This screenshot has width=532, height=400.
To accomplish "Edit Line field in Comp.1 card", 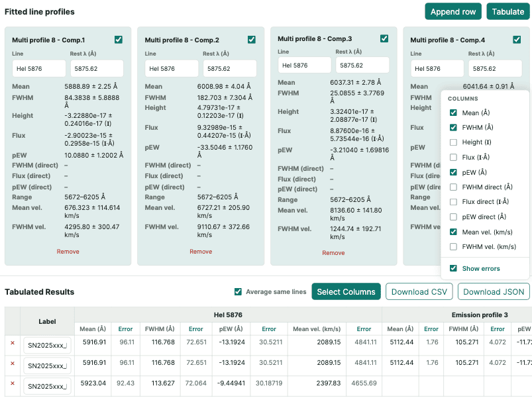I will pos(39,68).
